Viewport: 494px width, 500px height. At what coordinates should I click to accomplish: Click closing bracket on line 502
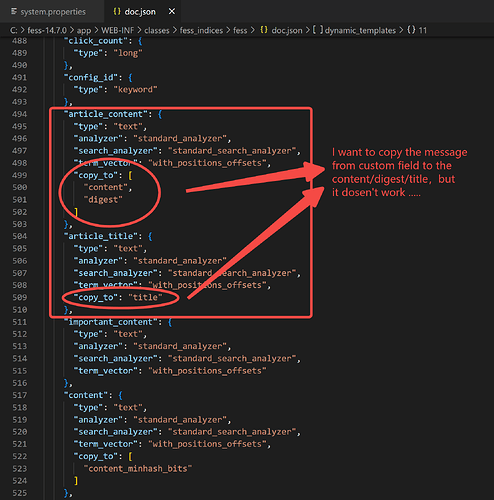click(76, 212)
